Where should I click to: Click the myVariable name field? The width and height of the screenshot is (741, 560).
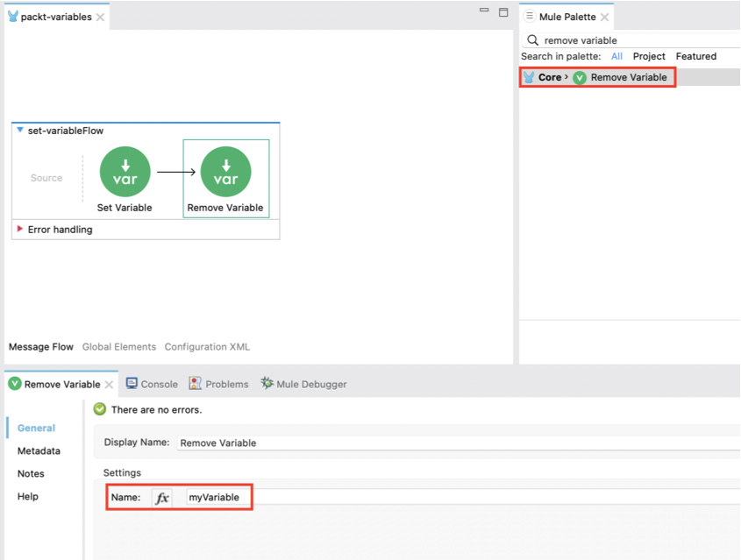(213, 497)
